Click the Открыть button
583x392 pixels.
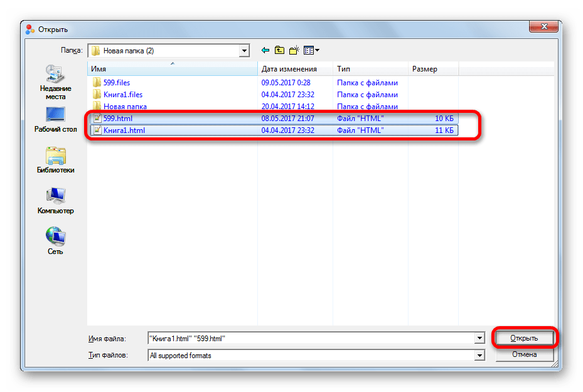coord(524,338)
